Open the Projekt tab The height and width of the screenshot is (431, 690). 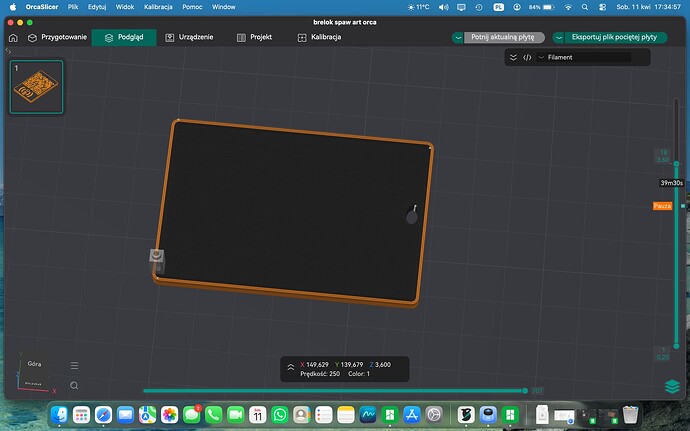[254, 37]
